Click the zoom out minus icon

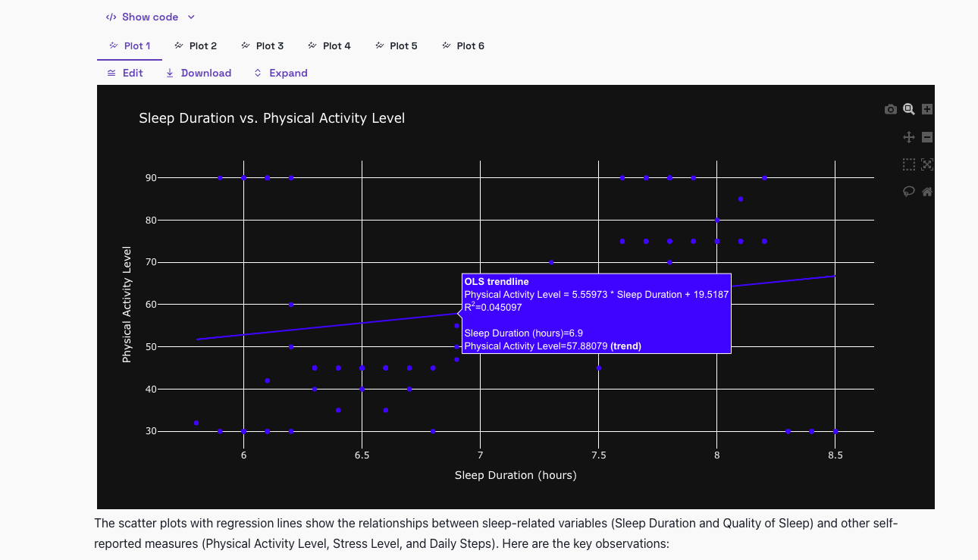926,137
